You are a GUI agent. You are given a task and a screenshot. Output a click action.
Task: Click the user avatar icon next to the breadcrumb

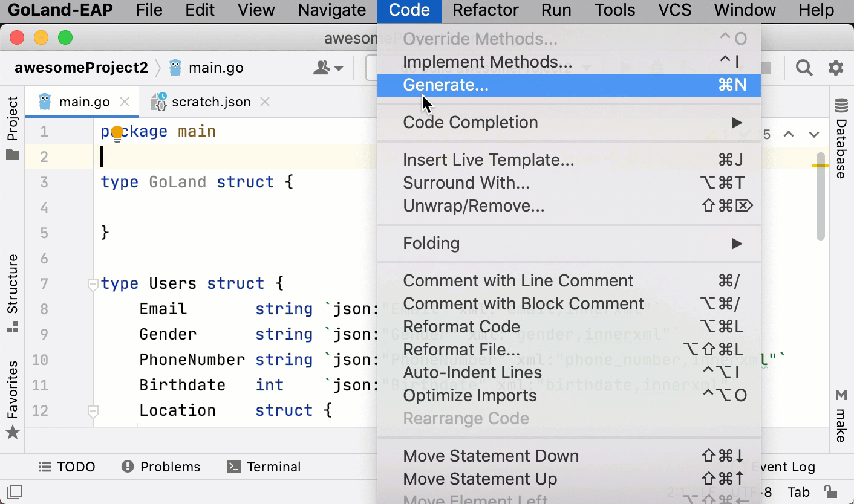(x=322, y=68)
